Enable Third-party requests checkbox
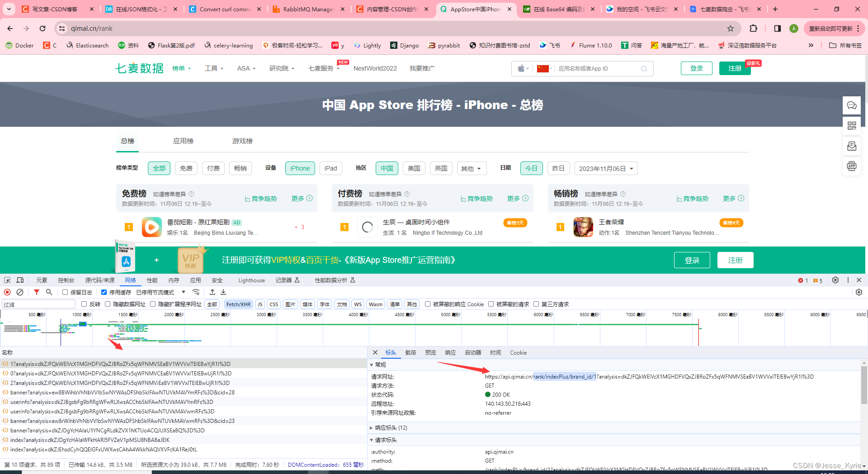This screenshot has width=868, height=474. (536, 304)
